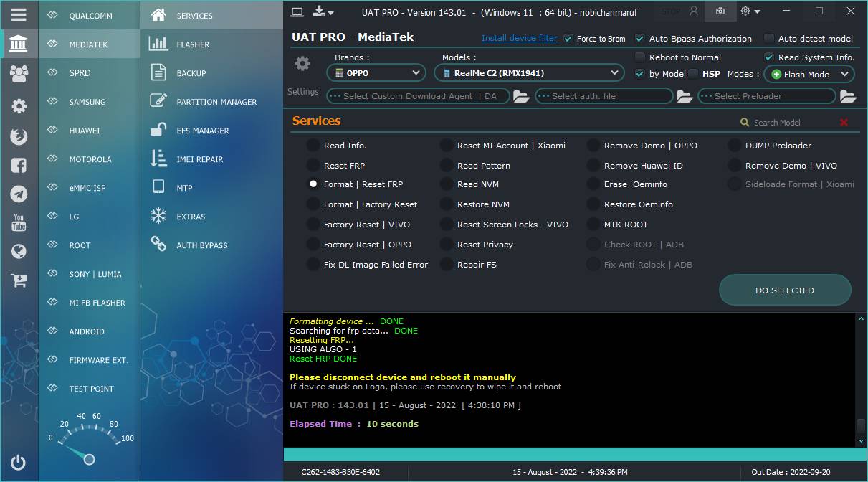Screen dimensions: 868x482
Task: Open the EFS MANAGER tab
Action: point(211,131)
